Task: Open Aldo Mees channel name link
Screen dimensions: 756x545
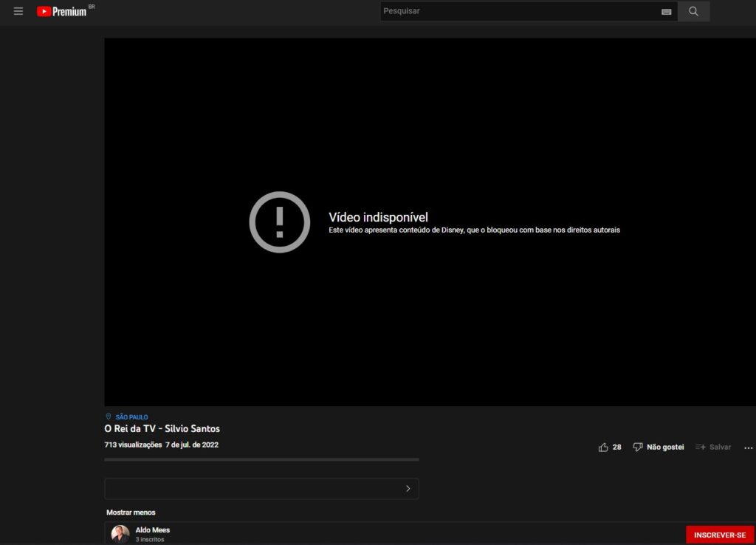Action: point(152,529)
